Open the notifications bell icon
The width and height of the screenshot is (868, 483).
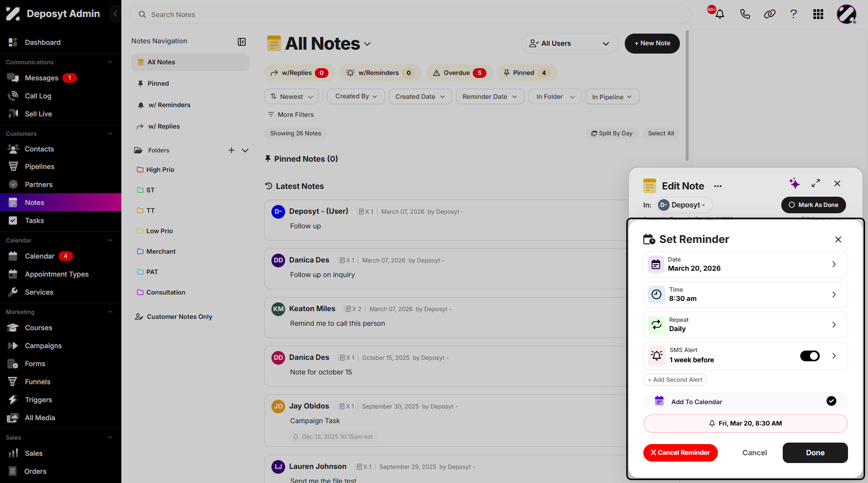719,14
